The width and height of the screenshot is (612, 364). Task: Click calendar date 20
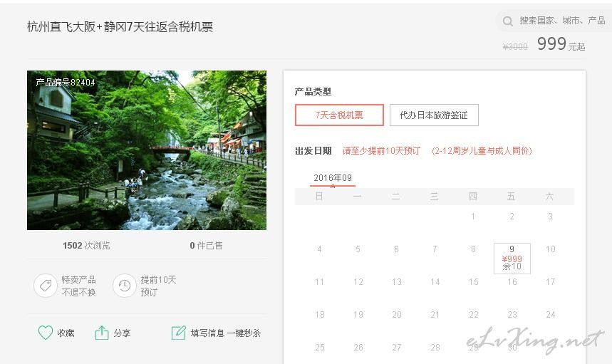(397, 314)
